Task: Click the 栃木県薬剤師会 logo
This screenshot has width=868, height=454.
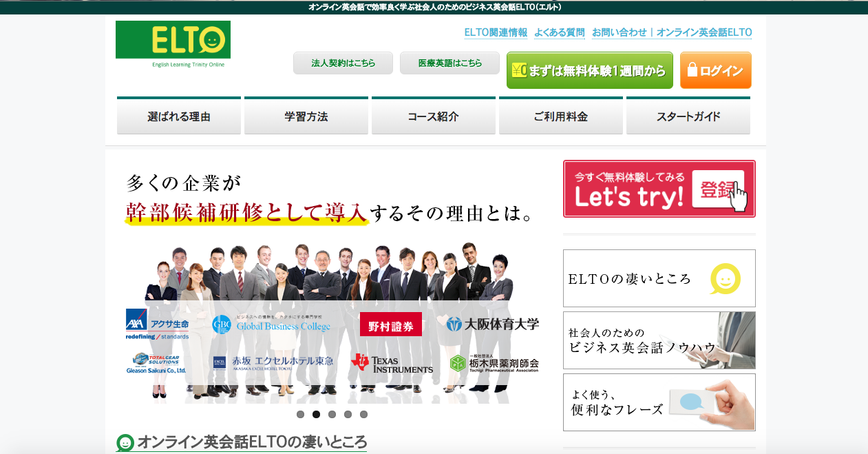Action: [494, 363]
